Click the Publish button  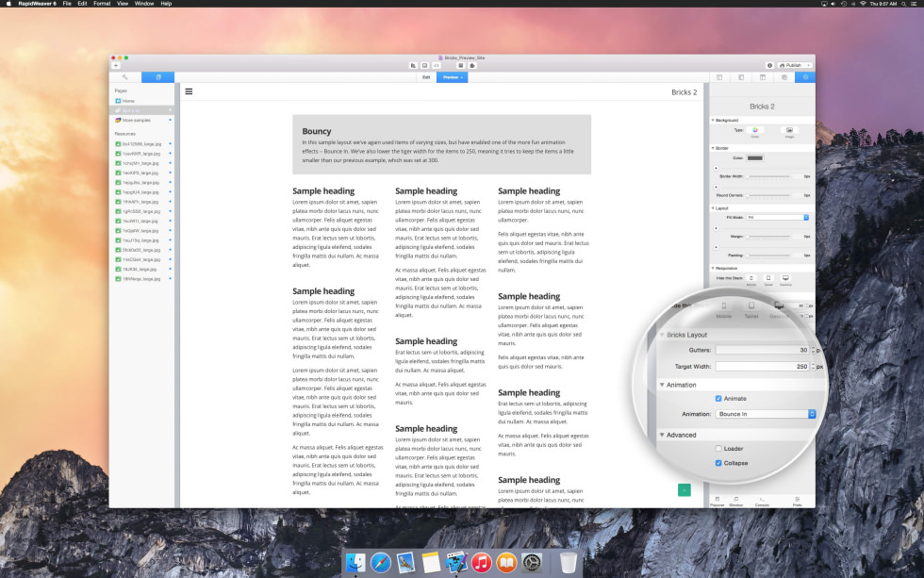coord(791,65)
